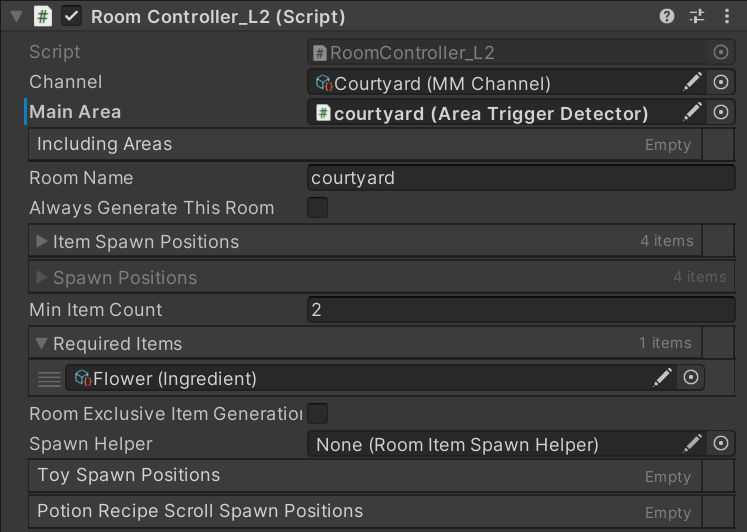The image size is (747, 532).
Task: Click edit pencil for Main Area field
Action: (692, 113)
